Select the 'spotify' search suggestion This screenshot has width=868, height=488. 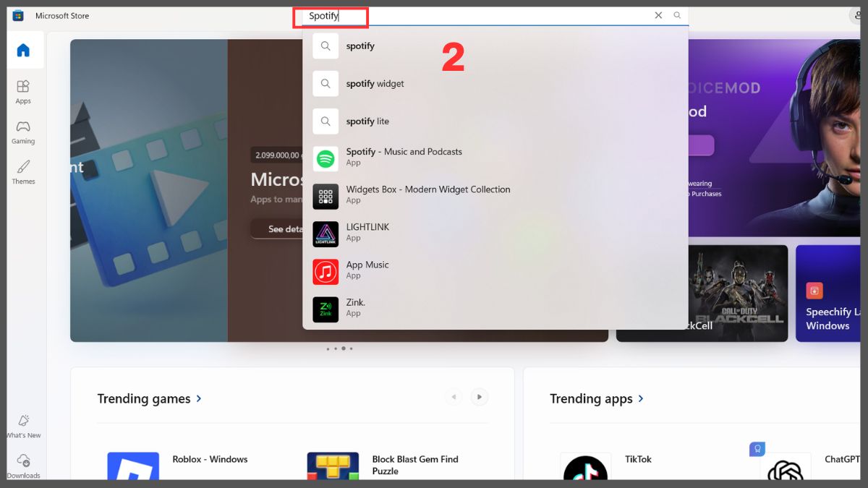point(495,46)
